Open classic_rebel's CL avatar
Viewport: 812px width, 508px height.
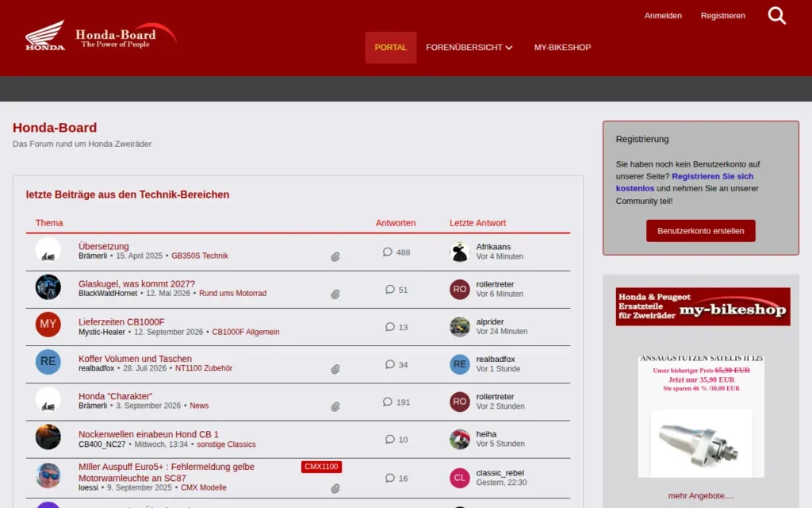click(x=459, y=478)
